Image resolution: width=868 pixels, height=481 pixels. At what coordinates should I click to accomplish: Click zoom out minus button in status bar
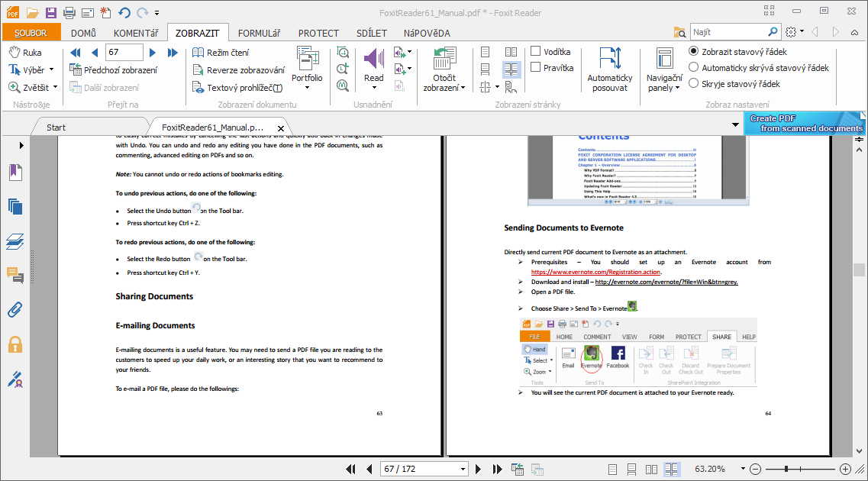(x=756, y=470)
